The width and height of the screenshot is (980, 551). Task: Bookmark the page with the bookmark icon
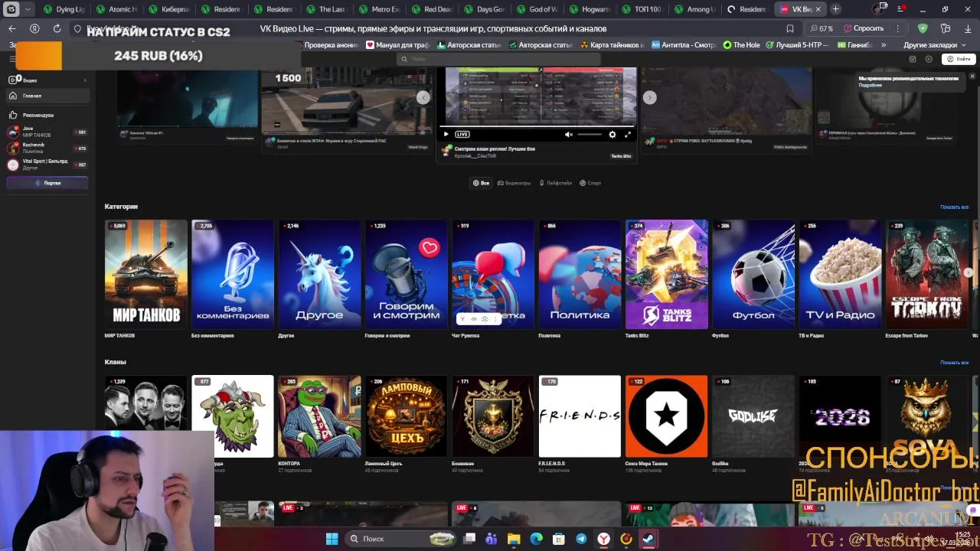[790, 28]
